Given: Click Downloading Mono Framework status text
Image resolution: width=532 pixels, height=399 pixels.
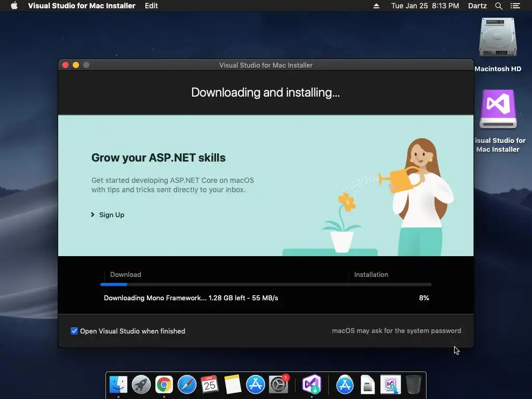Looking at the screenshot, I should [x=191, y=298].
